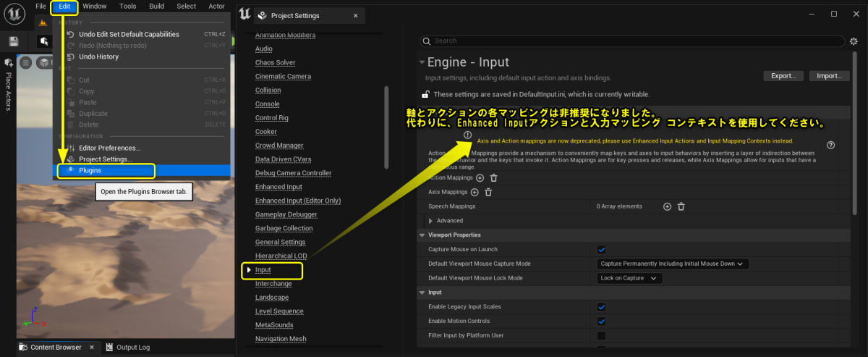
Task: Open the viewport hamburger options menu
Action: tap(26, 63)
